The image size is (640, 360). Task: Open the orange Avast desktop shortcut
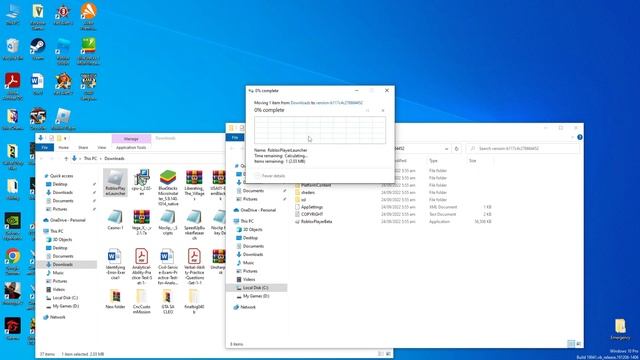88,17
